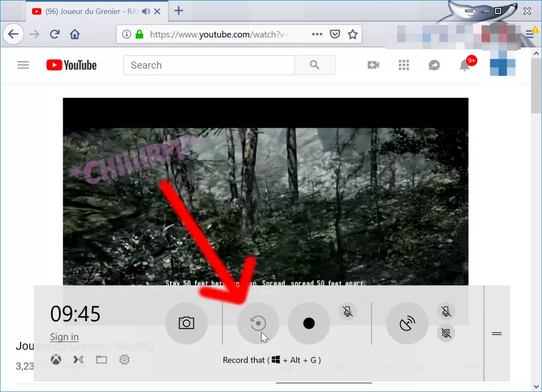
Task: Mute the tab via speaker icon
Action: tap(145, 11)
